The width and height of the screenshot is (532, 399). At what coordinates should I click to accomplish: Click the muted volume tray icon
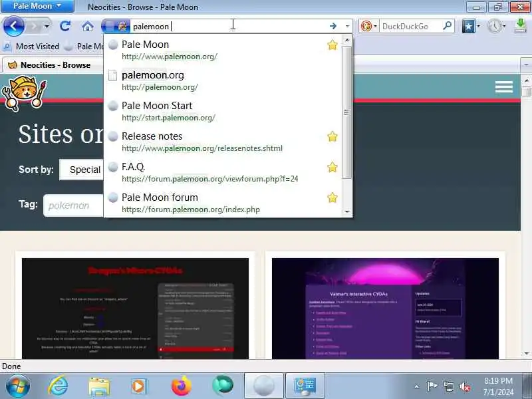click(x=465, y=386)
